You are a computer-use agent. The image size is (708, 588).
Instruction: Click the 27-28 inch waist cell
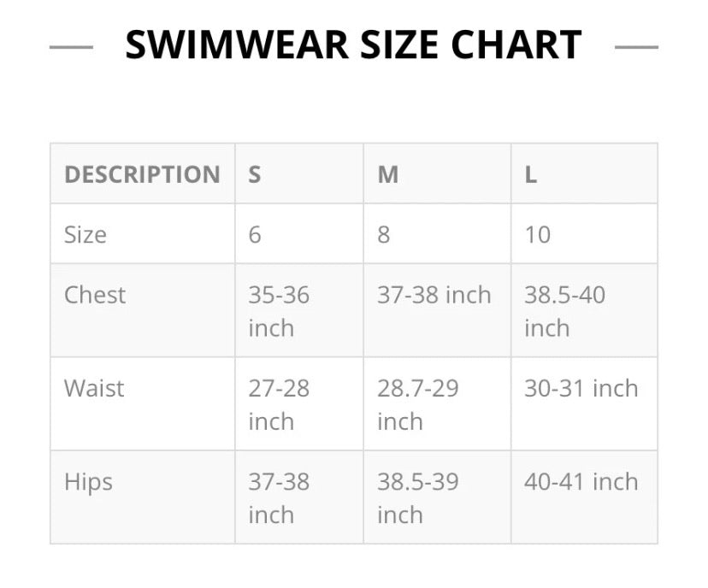click(x=279, y=404)
